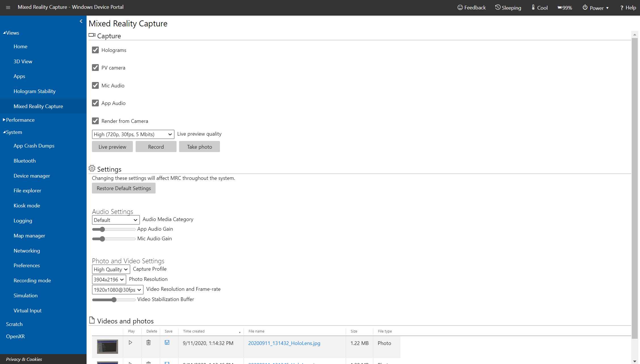640x364 pixels.
Task: Click the Hologram Stability sidebar icon
Action: [x=34, y=91]
